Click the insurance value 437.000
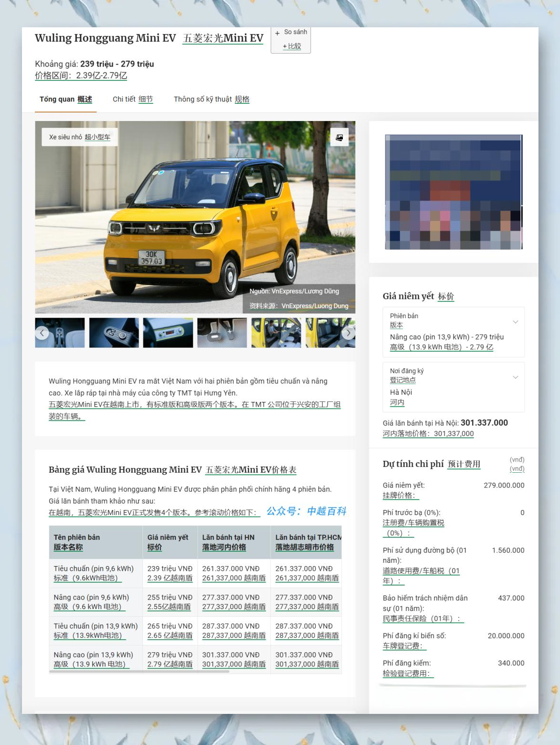The height and width of the screenshot is (745, 560). click(511, 598)
